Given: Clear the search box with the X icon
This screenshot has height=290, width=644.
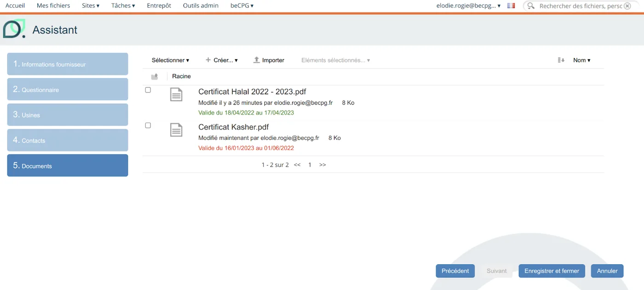Looking at the screenshot, I should [x=627, y=6].
